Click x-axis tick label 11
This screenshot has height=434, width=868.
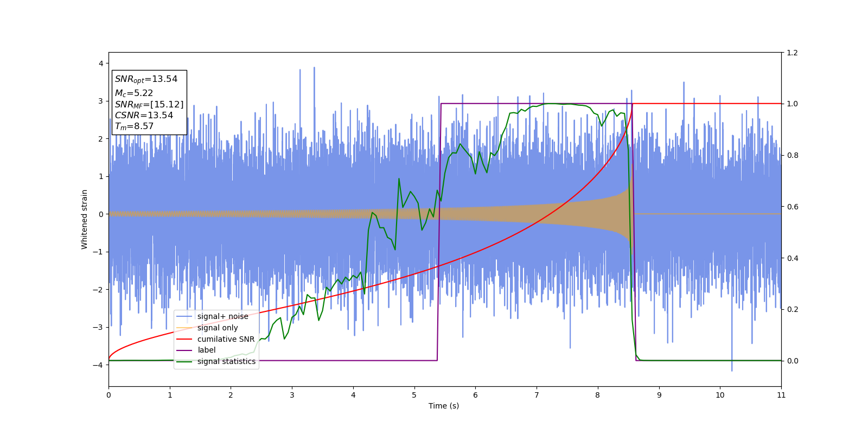781,395
